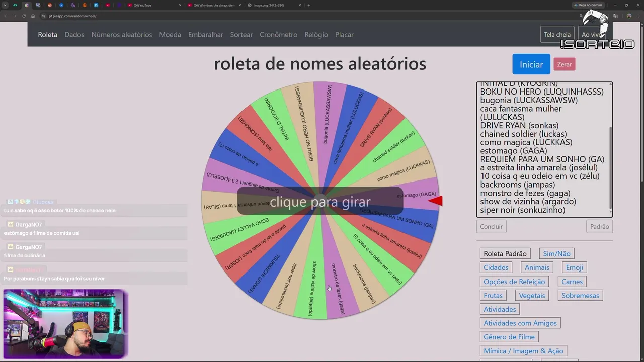The height and width of the screenshot is (362, 644).
Task: Click the Padrão button under the list
Action: coord(600,227)
